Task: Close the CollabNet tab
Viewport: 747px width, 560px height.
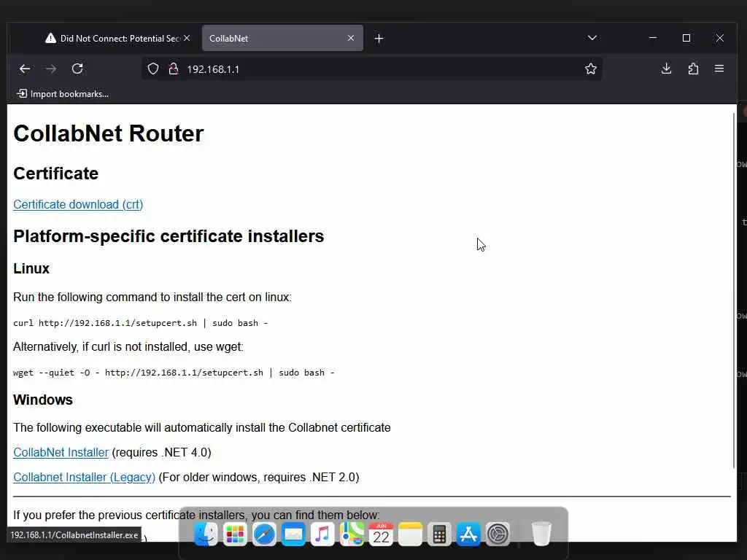Action: [351, 38]
